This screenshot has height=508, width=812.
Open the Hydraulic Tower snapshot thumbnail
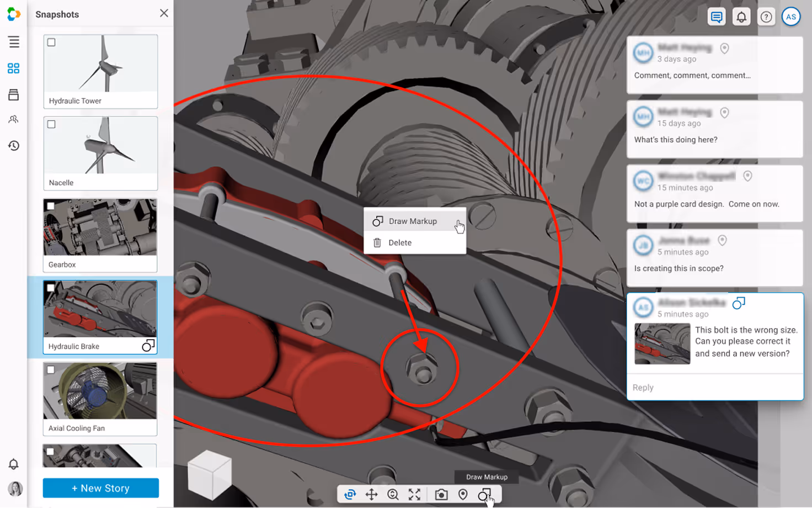[x=100, y=64]
